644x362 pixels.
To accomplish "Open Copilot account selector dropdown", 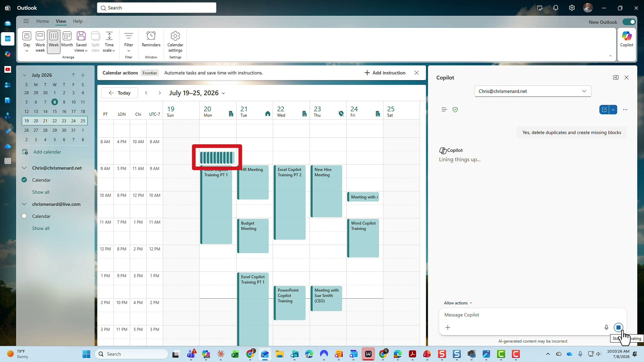I will click(x=533, y=91).
